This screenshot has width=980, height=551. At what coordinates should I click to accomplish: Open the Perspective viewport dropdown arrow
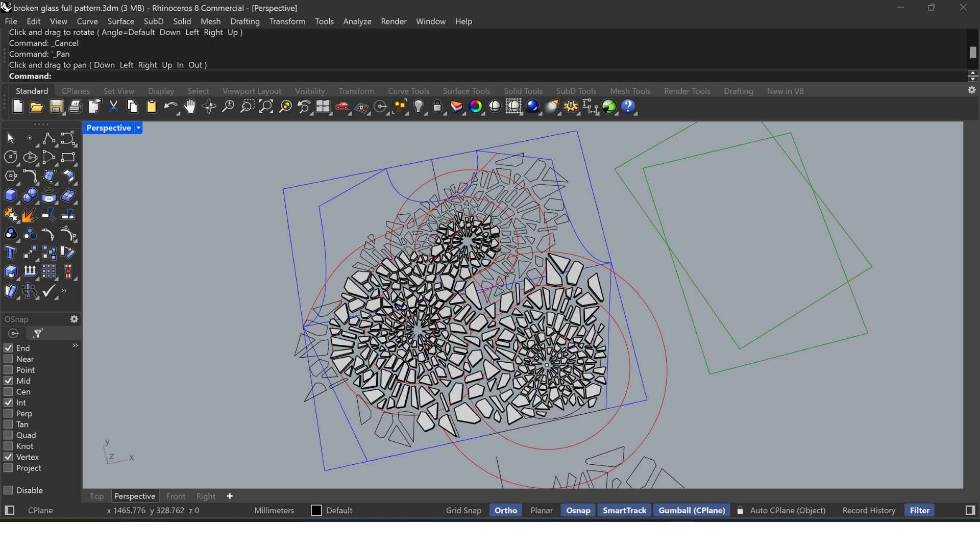(139, 128)
